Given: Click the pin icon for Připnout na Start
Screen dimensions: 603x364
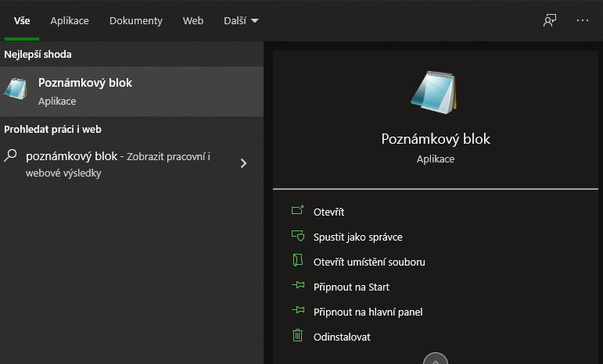Looking at the screenshot, I should coord(297,286).
